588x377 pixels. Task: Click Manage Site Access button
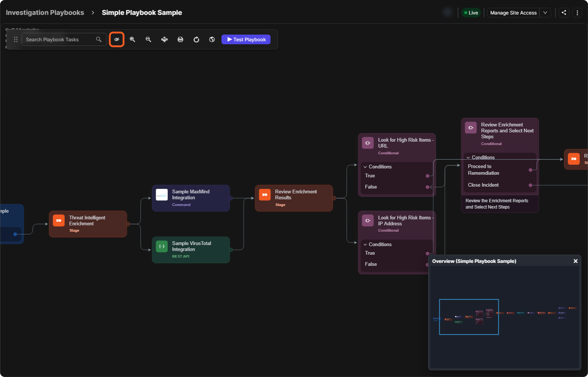click(513, 13)
